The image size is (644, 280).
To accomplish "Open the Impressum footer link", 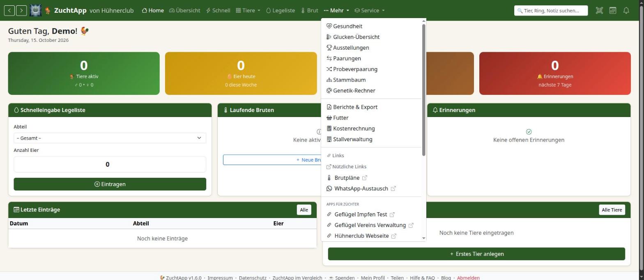I will coord(220,278).
